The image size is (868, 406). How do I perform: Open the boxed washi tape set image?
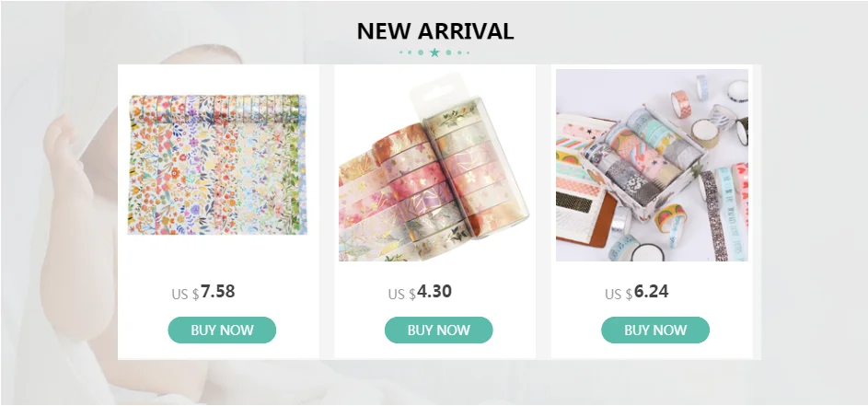pos(652,165)
